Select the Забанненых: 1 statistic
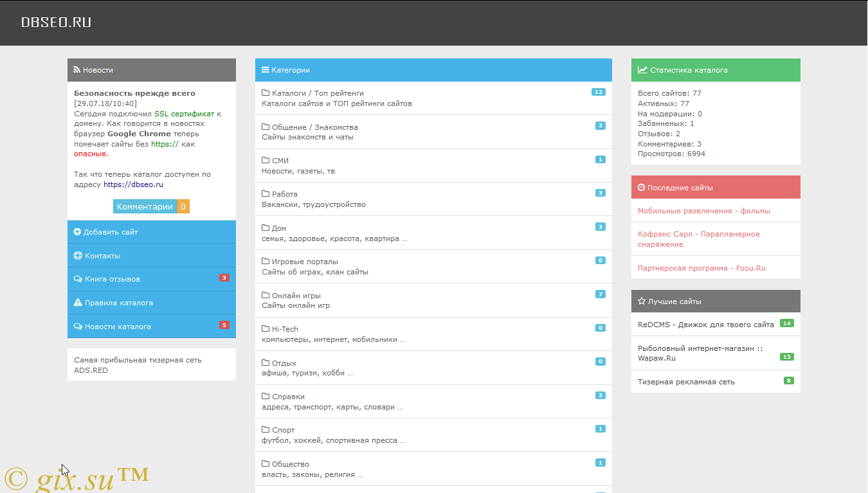Viewport: 868px width, 493px height. pos(666,123)
